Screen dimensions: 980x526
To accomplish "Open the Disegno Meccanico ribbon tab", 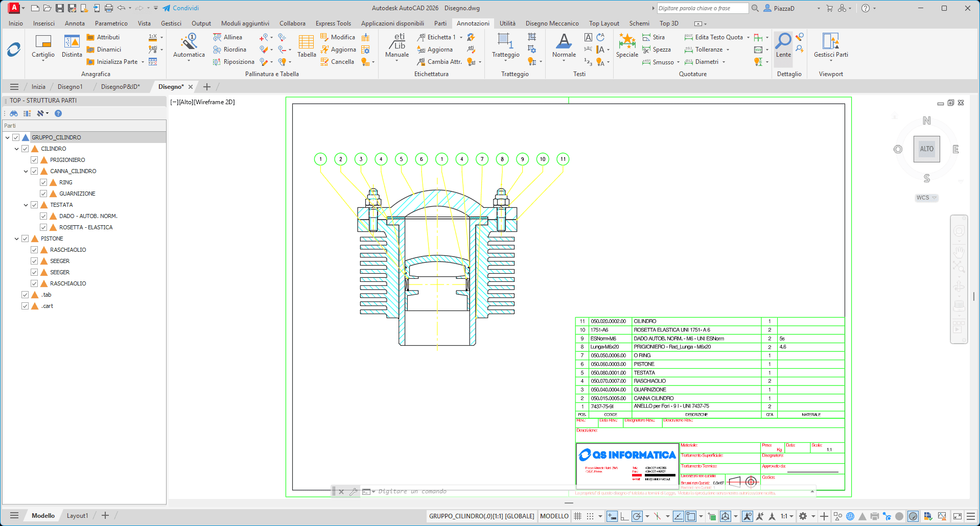I will pyautogui.click(x=552, y=23).
